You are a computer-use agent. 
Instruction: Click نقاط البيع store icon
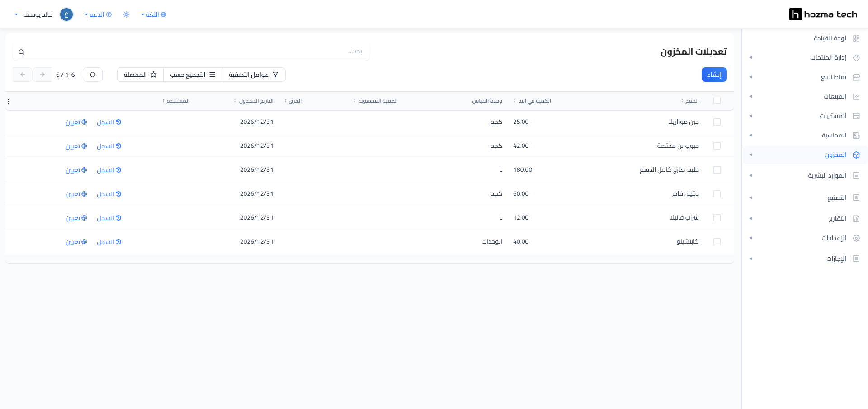coord(856,77)
